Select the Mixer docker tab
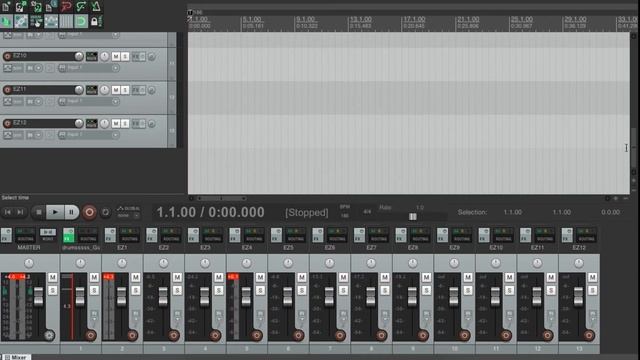The width and height of the screenshot is (640, 360). (x=16, y=357)
